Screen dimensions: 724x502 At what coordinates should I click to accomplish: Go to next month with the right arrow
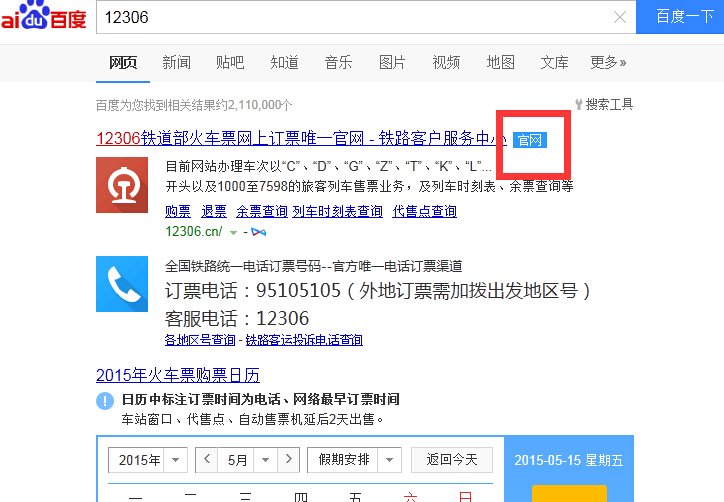tap(289, 460)
